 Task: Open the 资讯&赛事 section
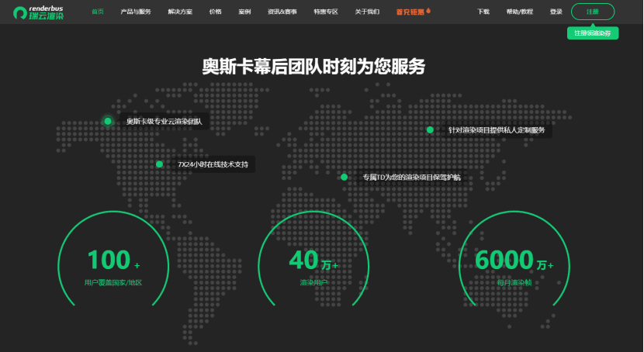point(282,12)
